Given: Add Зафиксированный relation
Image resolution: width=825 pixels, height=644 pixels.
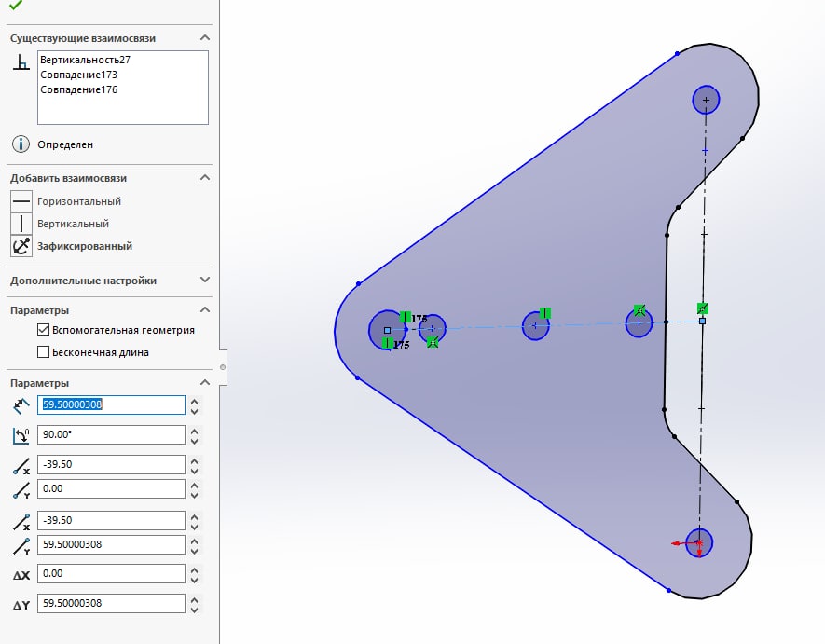Looking at the screenshot, I should (85, 246).
